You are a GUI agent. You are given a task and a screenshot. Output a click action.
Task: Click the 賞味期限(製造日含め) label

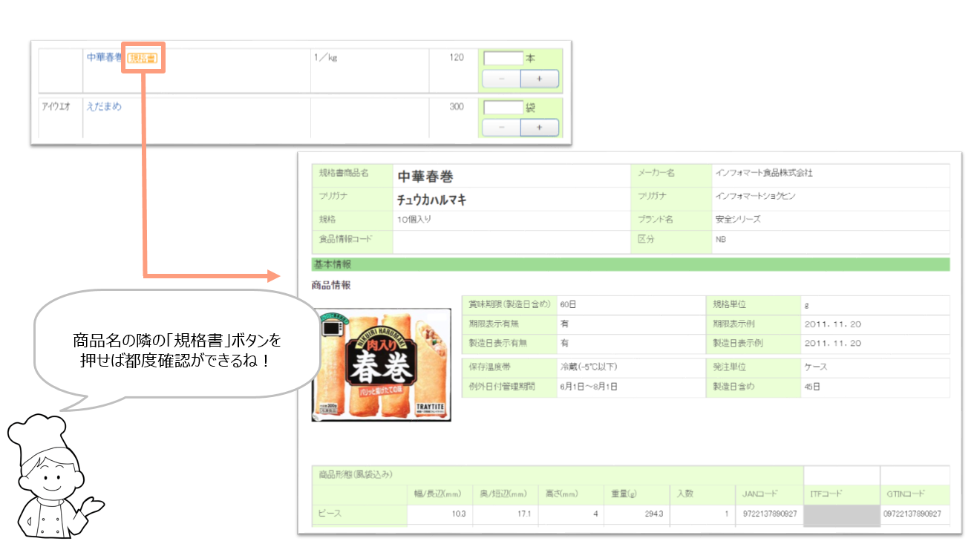tap(509, 304)
